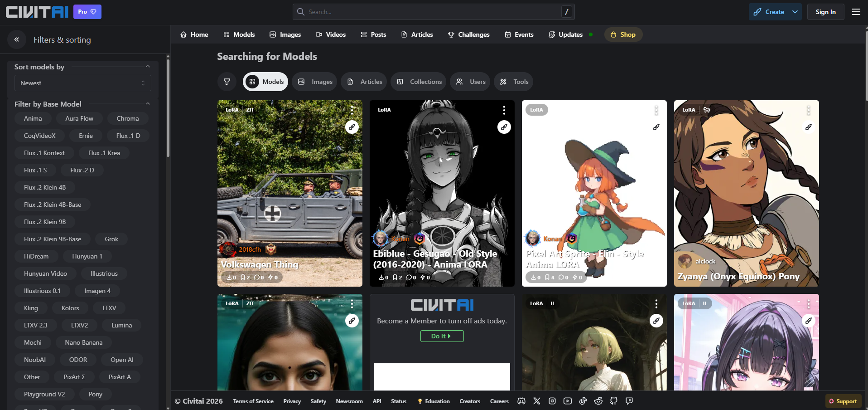Screen dimensions: 868x410
Task: Open the Instagram icon in the footer
Action: [552, 401]
